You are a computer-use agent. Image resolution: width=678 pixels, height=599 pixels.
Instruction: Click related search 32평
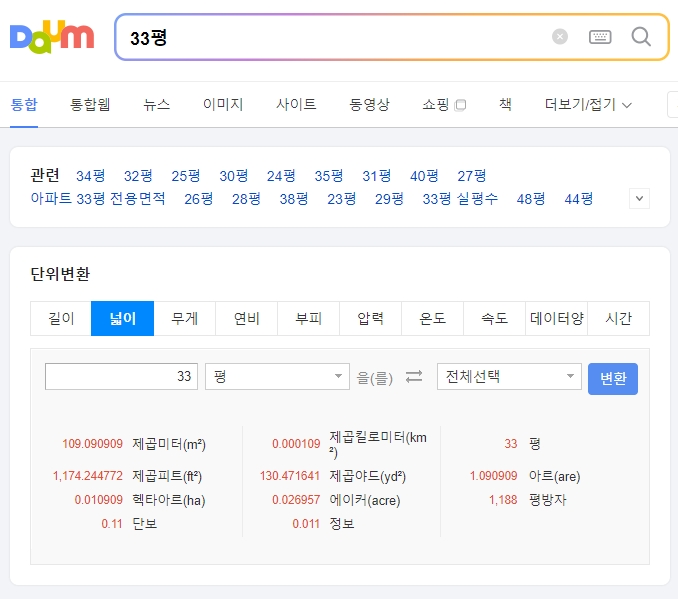138,176
